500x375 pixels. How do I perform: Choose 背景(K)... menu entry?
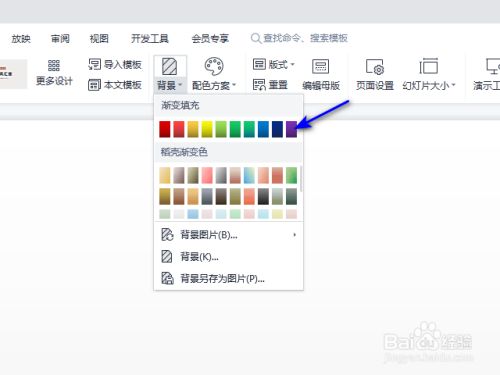point(228,257)
